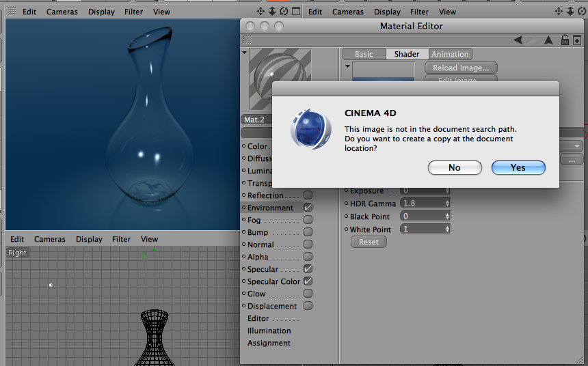The image size is (588, 366).
Task: Open Filter menu in the Right viewport
Action: click(121, 239)
